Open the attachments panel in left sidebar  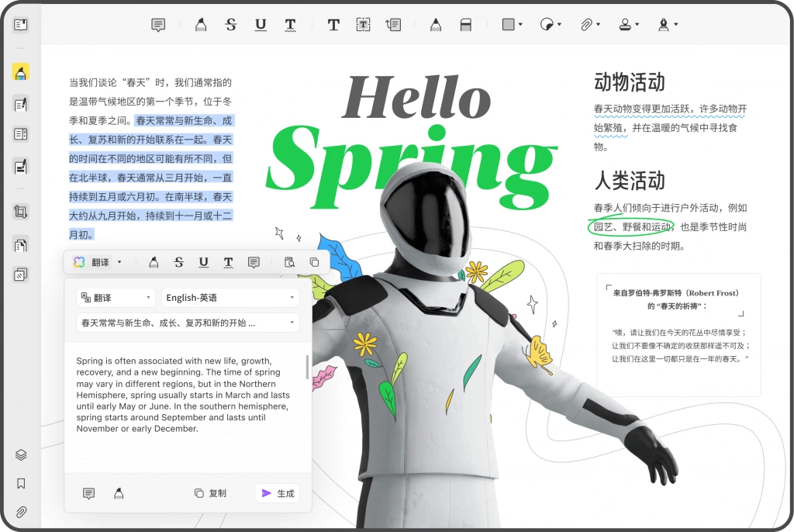tap(21, 512)
